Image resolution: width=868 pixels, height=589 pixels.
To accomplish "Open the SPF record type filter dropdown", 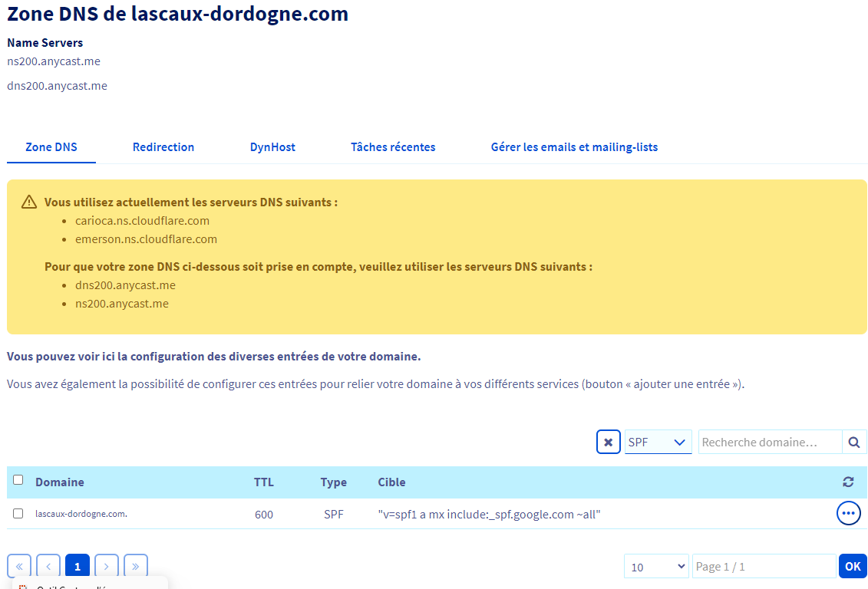I will [x=658, y=442].
